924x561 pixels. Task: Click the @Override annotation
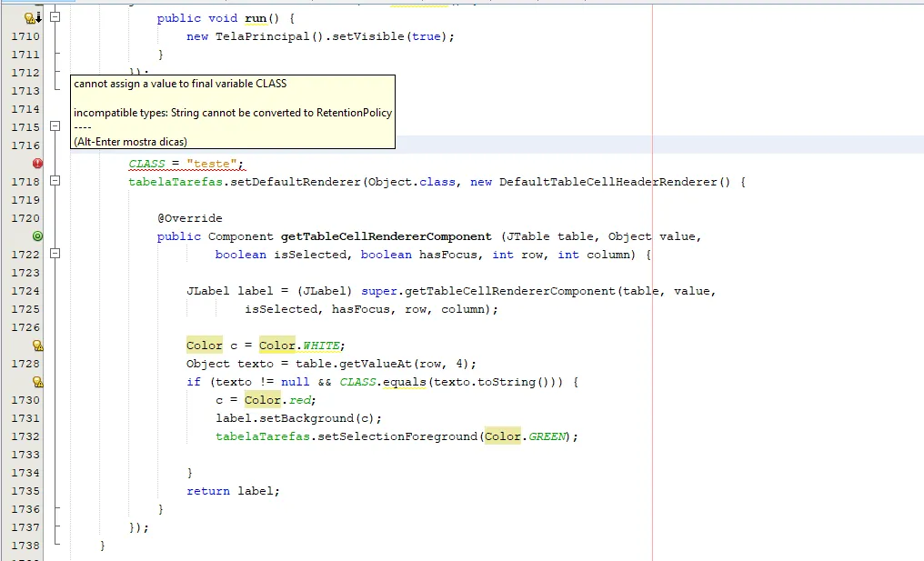[x=190, y=218]
